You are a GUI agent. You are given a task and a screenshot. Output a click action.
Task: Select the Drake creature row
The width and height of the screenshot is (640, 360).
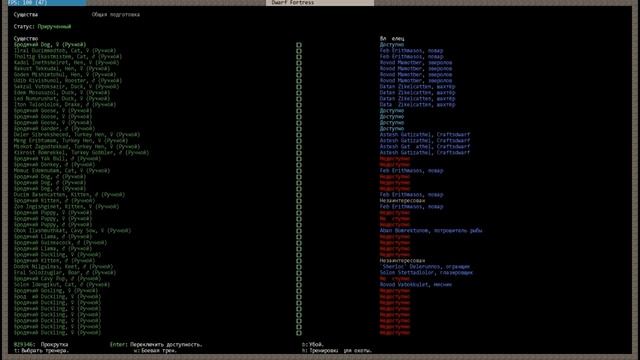pyautogui.click(x=65, y=105)
